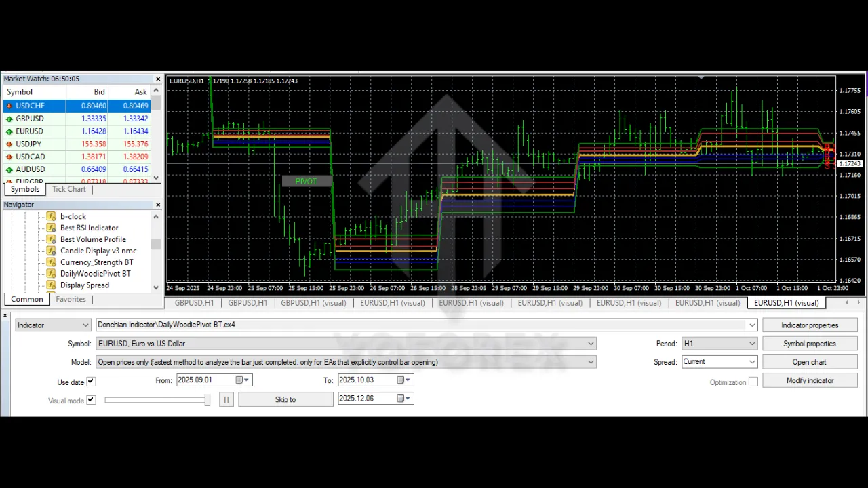
Task: Click the Display Spread indicator icon
Action: (x=51, y=285)
